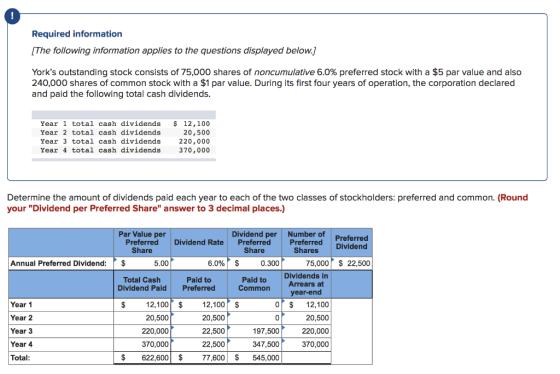Screen dimensions: 560x374
Task: Click the Preferred Dividend column header
Action: (352, 243)
